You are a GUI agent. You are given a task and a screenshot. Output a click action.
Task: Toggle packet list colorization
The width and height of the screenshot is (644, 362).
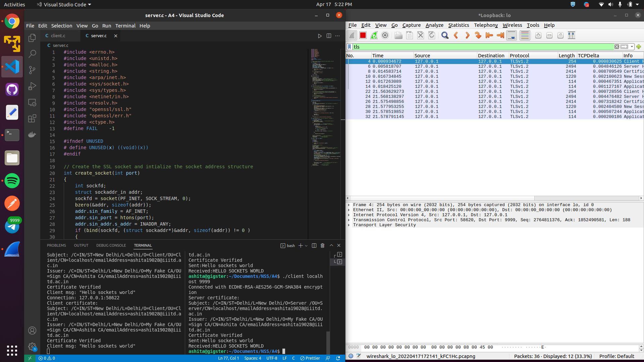pyautogui.click(x=525, y=35)
